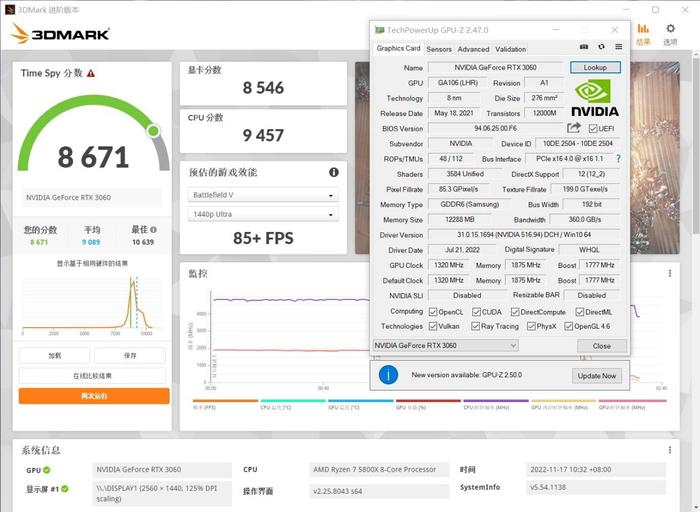This screenshot has width=700, height=512.
Task: Click the Time Spy score gauge
Action: pos(93,133)
